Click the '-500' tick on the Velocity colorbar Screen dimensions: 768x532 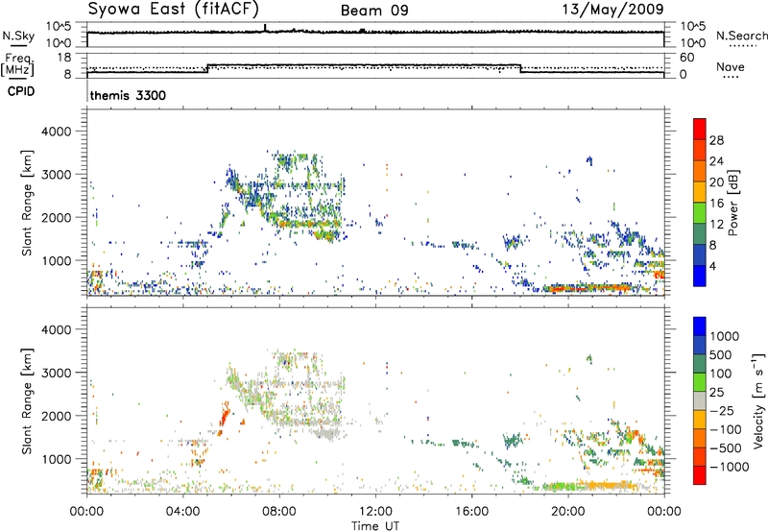725,447
